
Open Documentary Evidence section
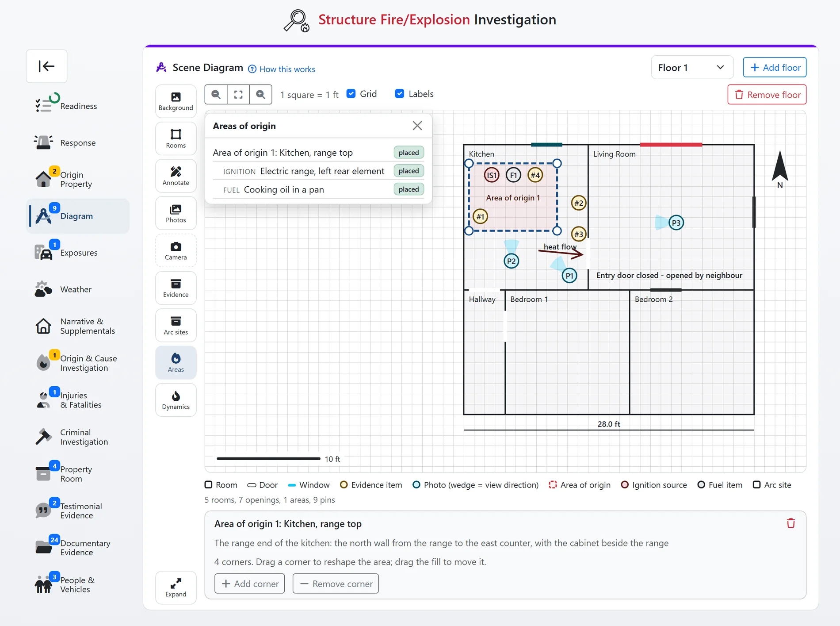click(x=78, y=547)
